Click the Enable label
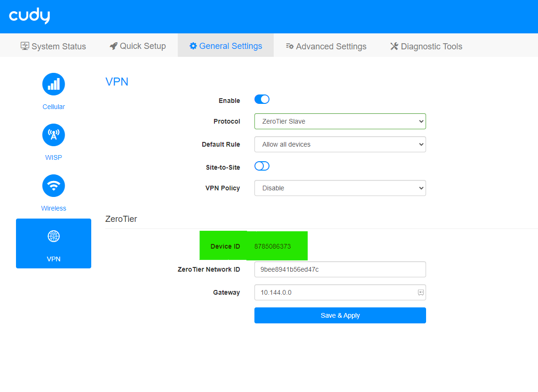 tap(229, 101)
